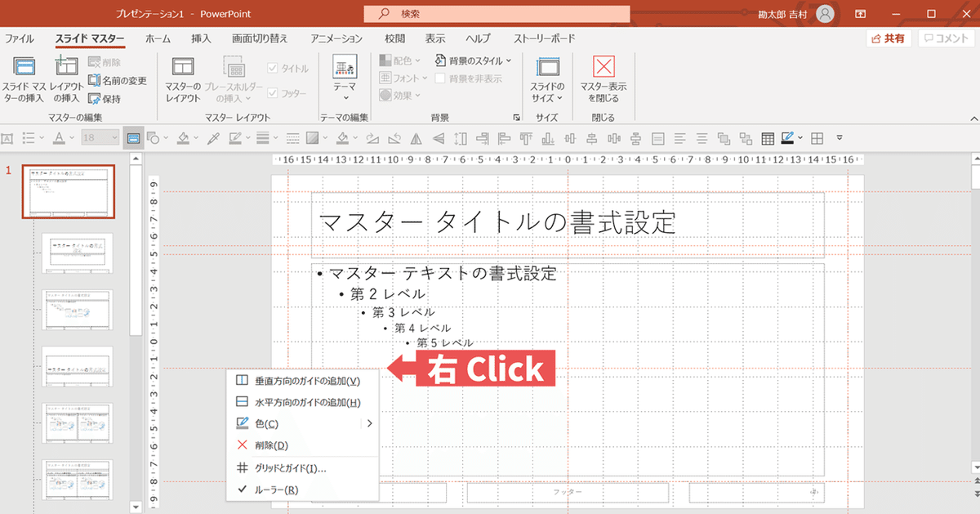The width and height of the screenshot is (980, 514).
Task: Open the Ribbon Display Options icon
Action: [x=860, y=14]
